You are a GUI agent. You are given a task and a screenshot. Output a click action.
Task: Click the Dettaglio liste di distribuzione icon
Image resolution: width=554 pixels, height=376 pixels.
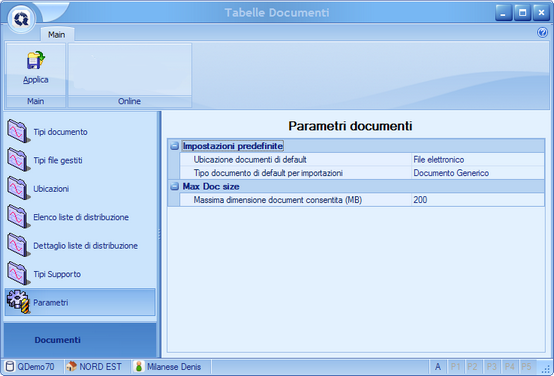click(x=18, y=245)
